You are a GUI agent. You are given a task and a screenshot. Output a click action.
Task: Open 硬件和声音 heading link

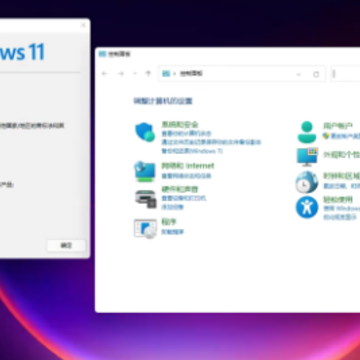coord(180,189)
